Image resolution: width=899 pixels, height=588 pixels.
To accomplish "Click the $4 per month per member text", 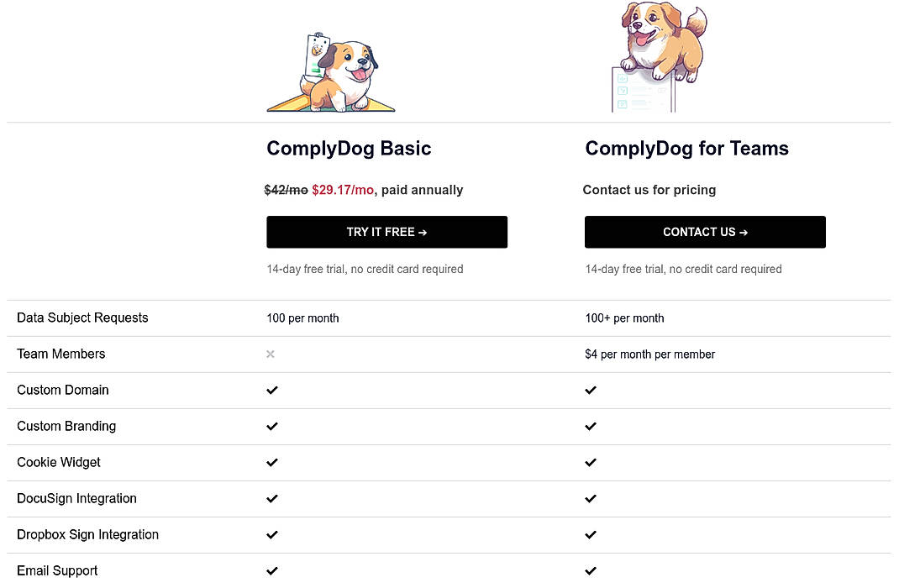I will (649, 354).
